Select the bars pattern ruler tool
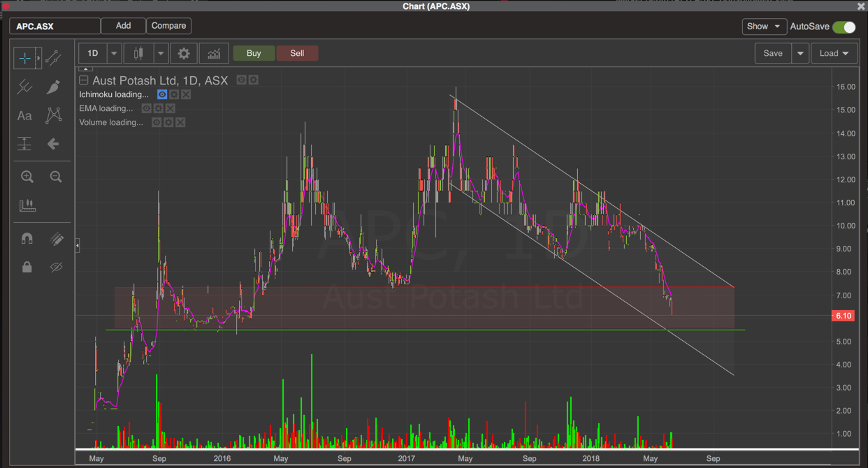Screen dimensions: 868x468 (27, 205)
